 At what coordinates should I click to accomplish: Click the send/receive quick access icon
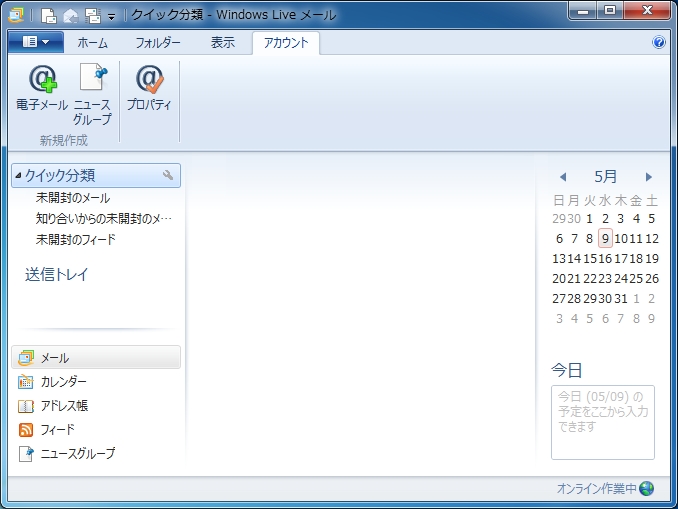click(93, 16)
